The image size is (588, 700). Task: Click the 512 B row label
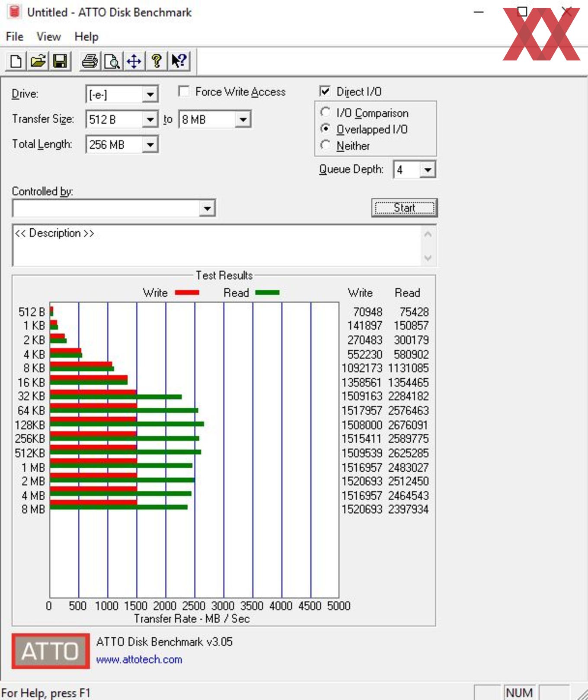point(32,312)
